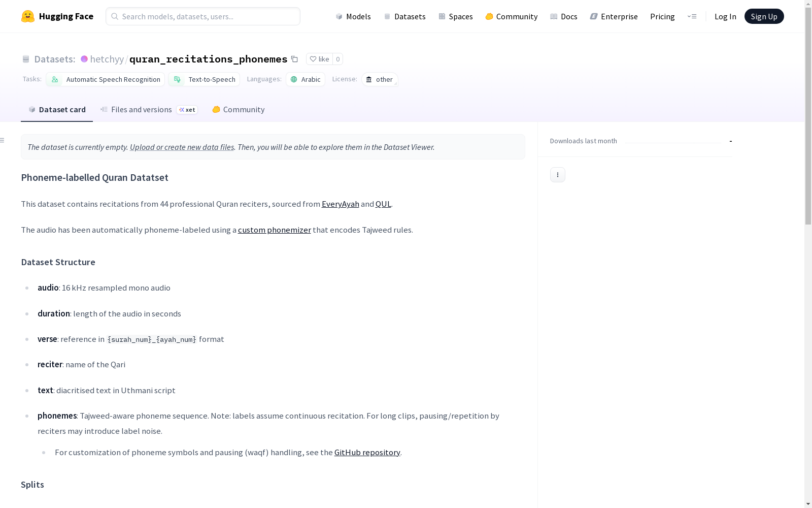Click the scrollbar down arrow
Viewport: 812px width, 508px height.
[808, 504]
